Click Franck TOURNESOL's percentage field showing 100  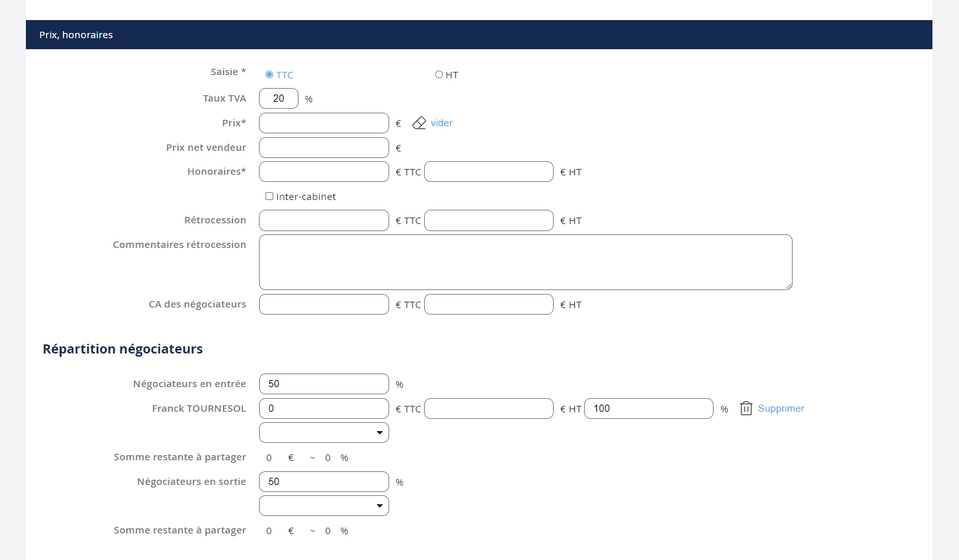[648, 409]
